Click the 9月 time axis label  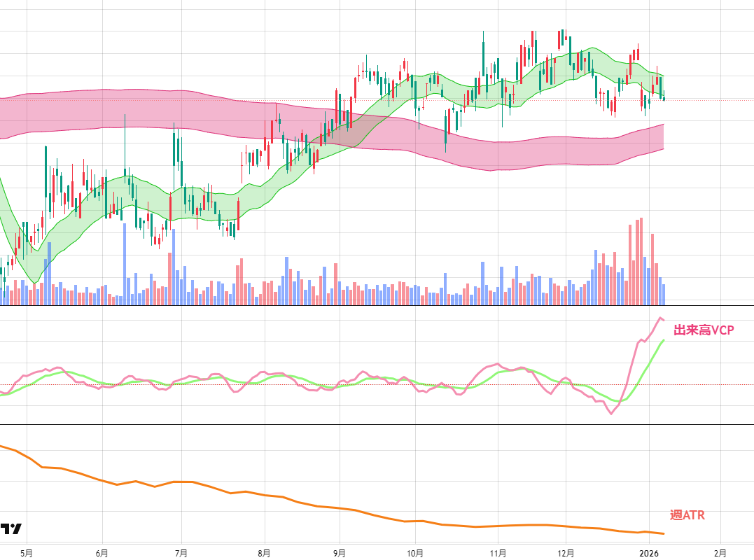[x=340, y=553]
